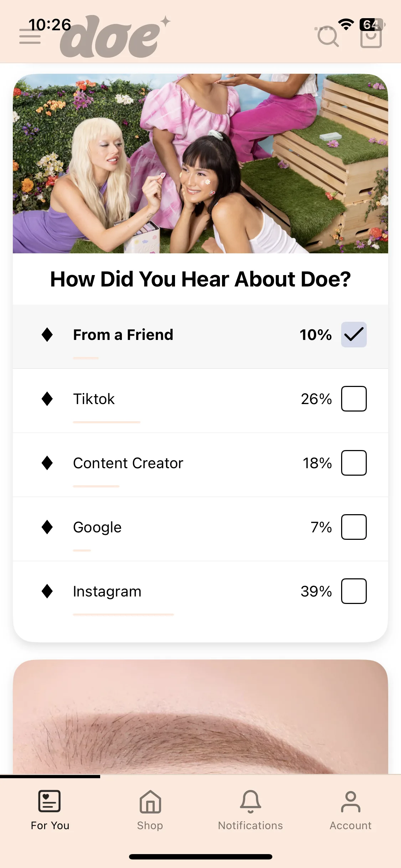Check the Tiktok checkbox

[x=354, y=399]
